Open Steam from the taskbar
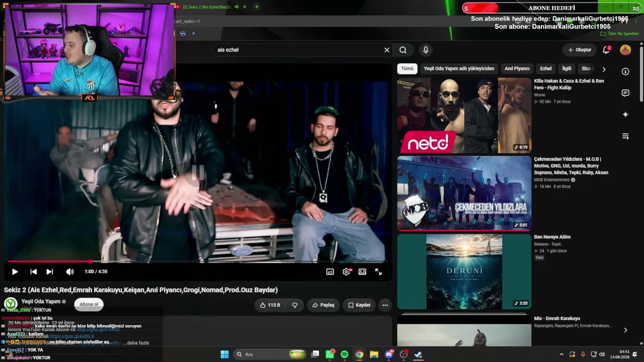The width and height of the screenshot is (644, 362). click(418, 354)
